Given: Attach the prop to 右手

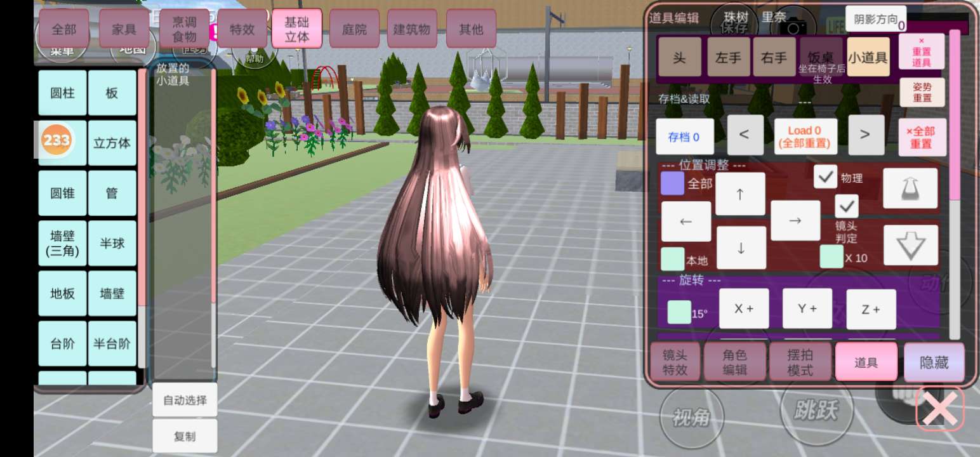Looking at the screenshot, I should 773,57.
